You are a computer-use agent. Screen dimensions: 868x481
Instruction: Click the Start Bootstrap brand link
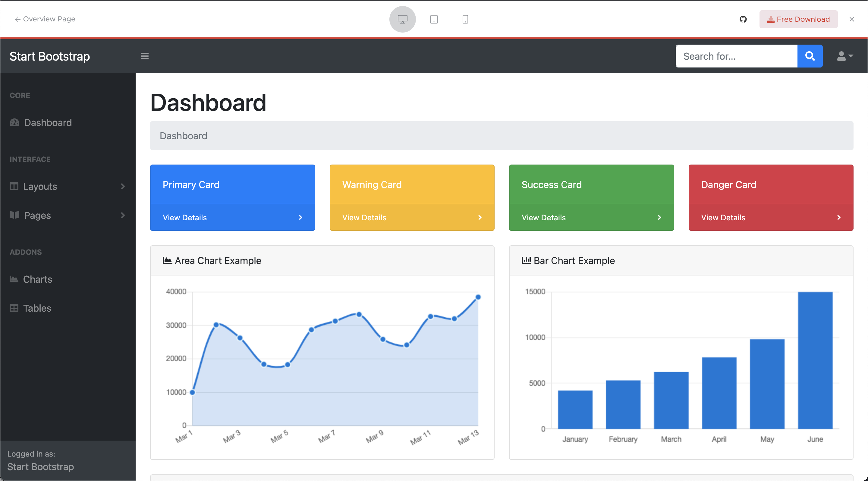coord(49,56)
